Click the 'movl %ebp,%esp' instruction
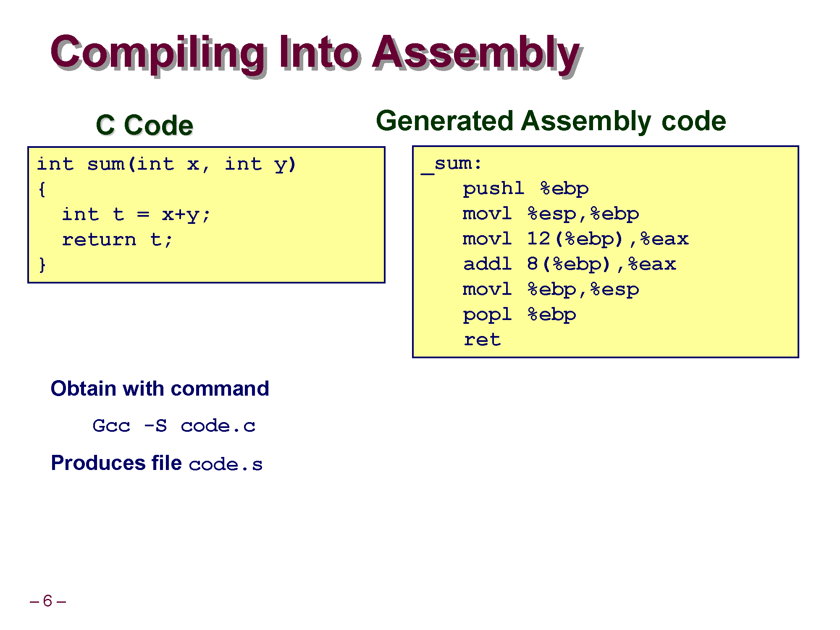The width and height of the screenshot is (840, 630). 551,290
